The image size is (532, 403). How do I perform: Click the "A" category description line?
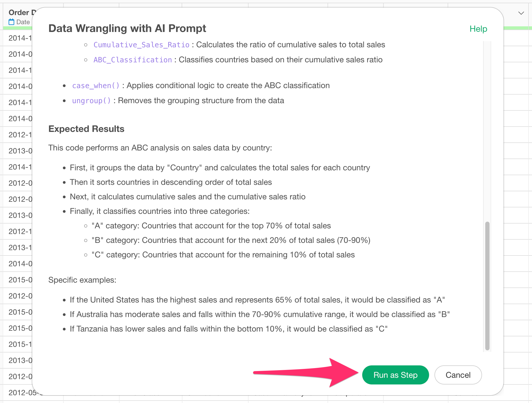[211, 226]
